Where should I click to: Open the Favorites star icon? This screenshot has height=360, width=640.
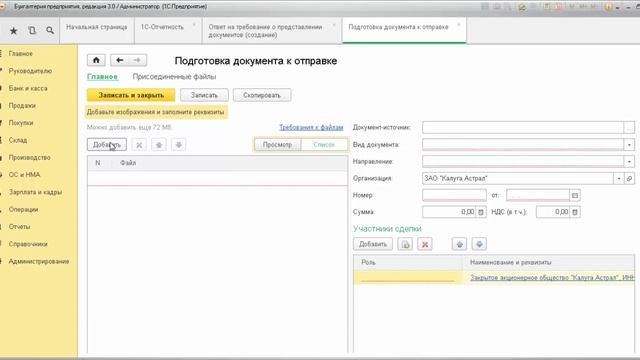[x=13, y=31]
